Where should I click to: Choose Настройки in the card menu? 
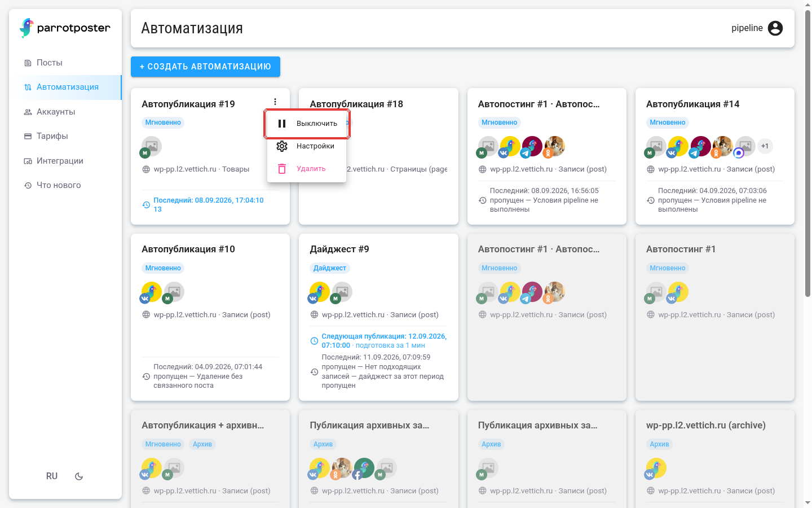[x=307, y=146]
